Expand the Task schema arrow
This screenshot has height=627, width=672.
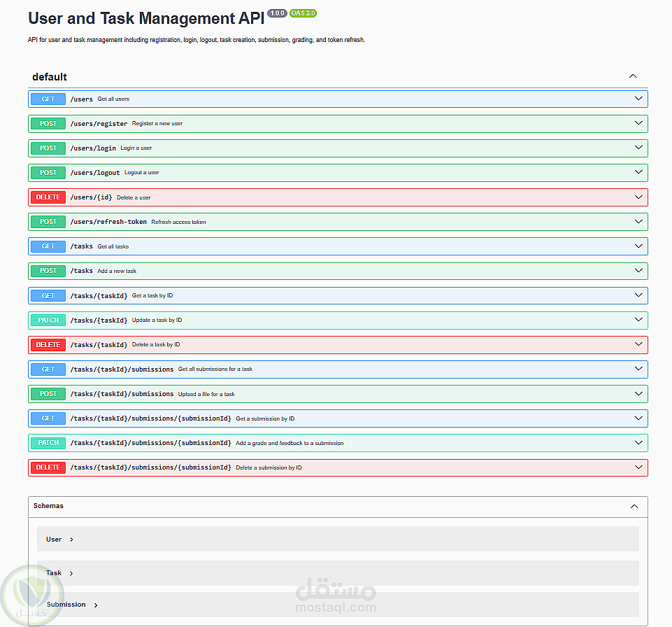[71, 573]
